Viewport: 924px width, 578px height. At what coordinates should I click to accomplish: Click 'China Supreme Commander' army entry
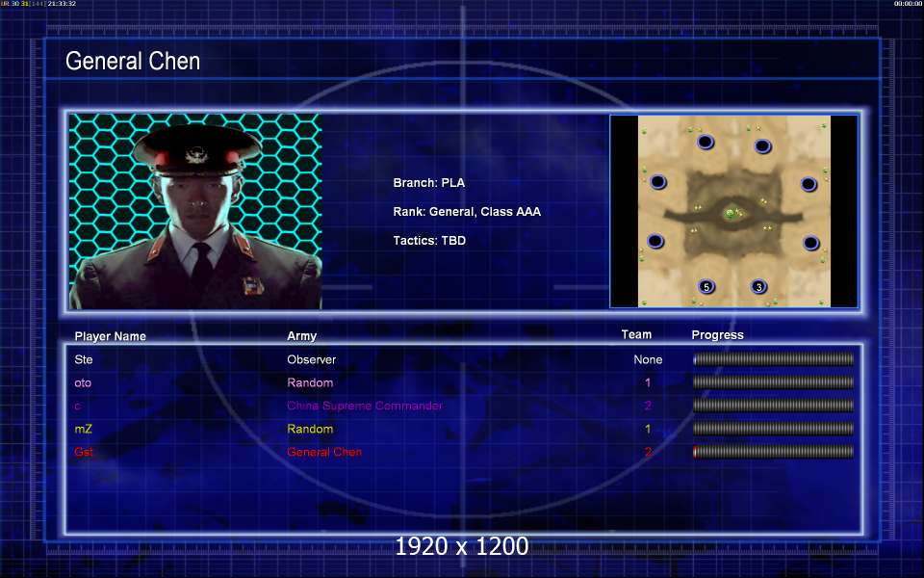point(365,406)
